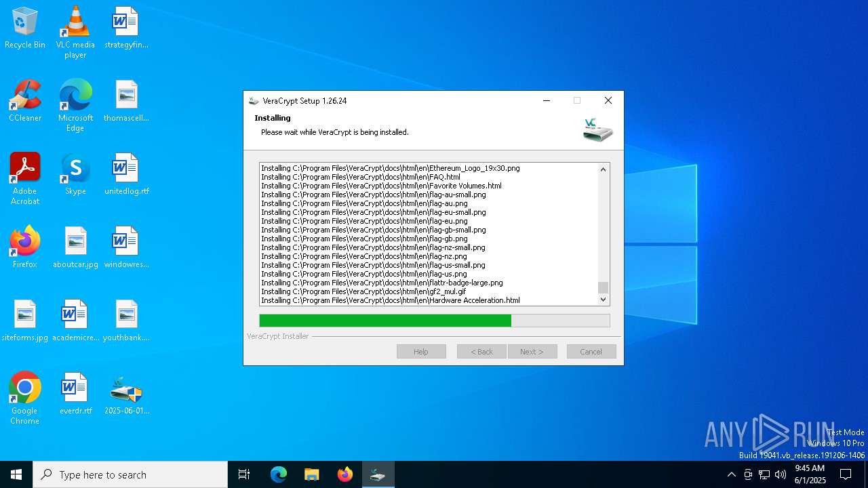This screenshot has height=488, width=868.
Task: Click the disabled Back button
Action: pyautogui.click(x=481, y=352)
